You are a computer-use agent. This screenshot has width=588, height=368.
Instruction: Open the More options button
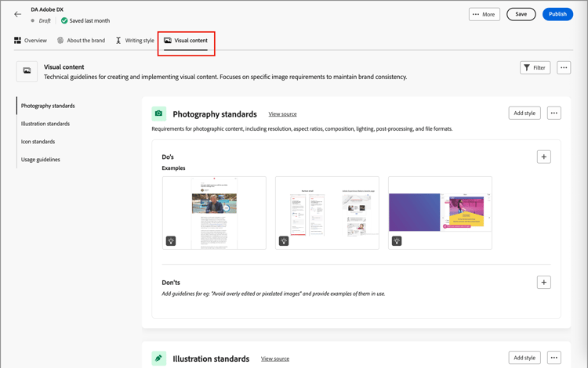[x=485, y=14]
